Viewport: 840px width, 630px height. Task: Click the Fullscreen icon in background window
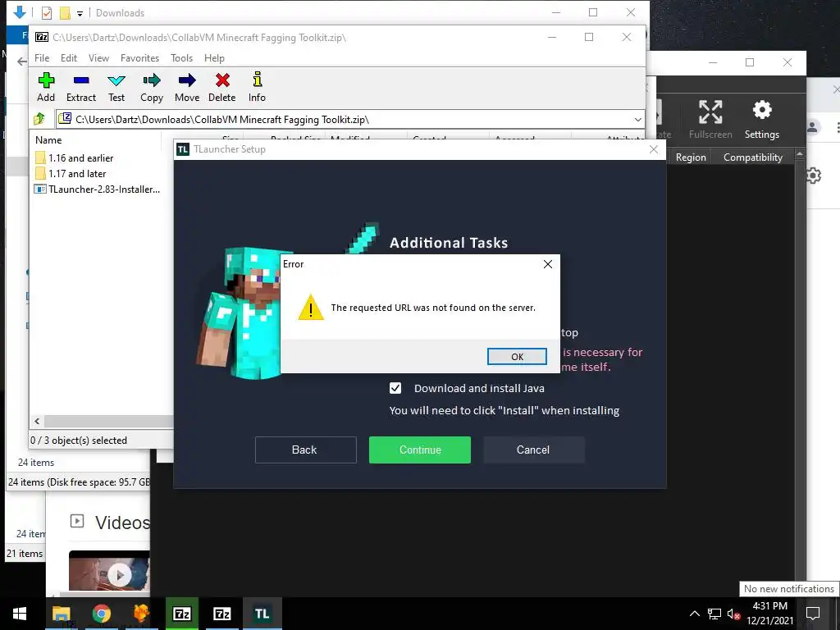[x=710, y=112]
